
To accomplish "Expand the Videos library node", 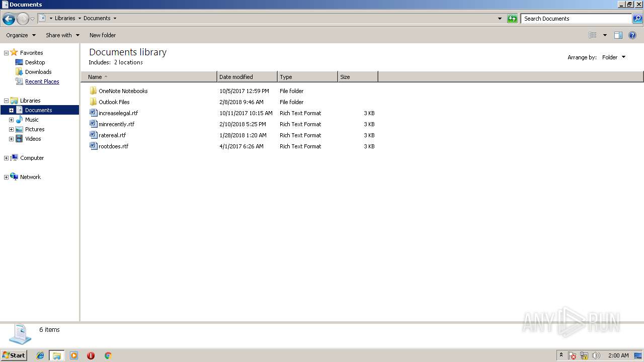I will [11, 139].
